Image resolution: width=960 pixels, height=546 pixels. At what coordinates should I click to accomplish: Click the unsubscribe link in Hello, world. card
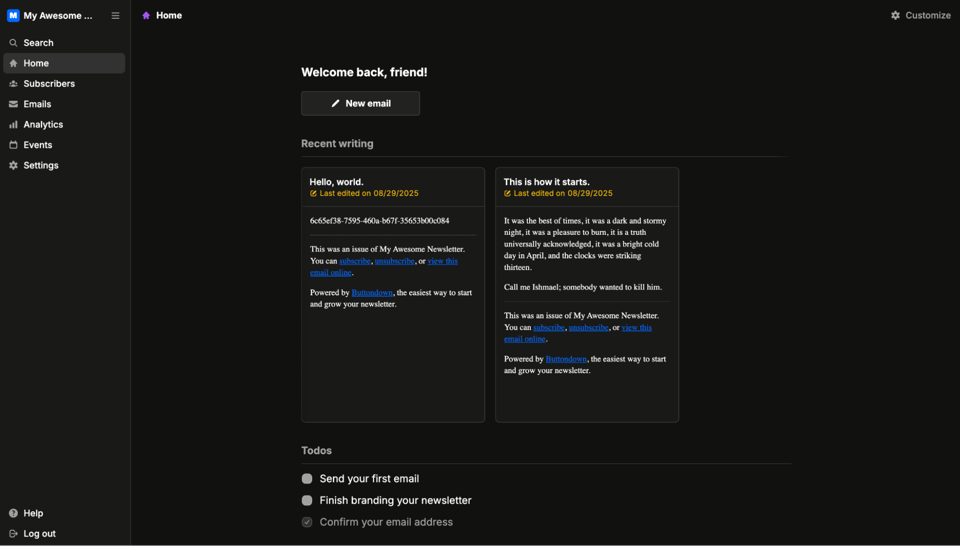394,261
